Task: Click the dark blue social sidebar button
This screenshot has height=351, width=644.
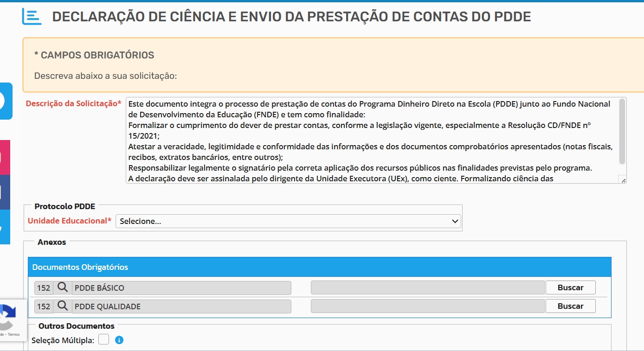Action: 5,192
